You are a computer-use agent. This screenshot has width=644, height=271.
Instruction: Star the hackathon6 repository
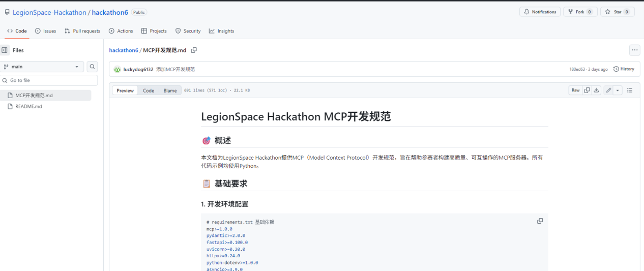pos(617,12)
